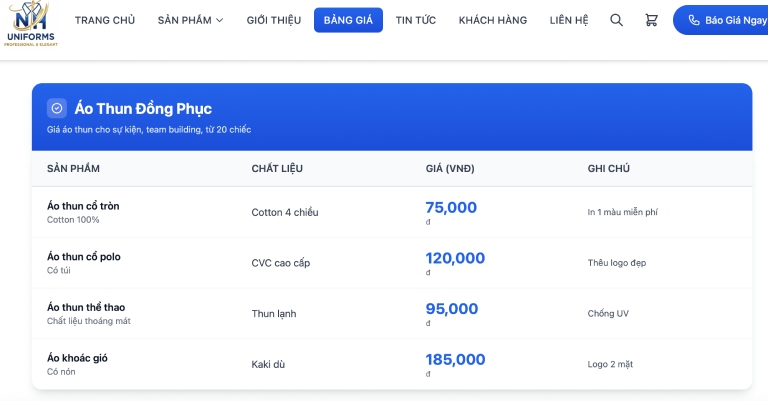Click the Áo khoác gió product name
The image size is (768, 401).
(77, 358)
